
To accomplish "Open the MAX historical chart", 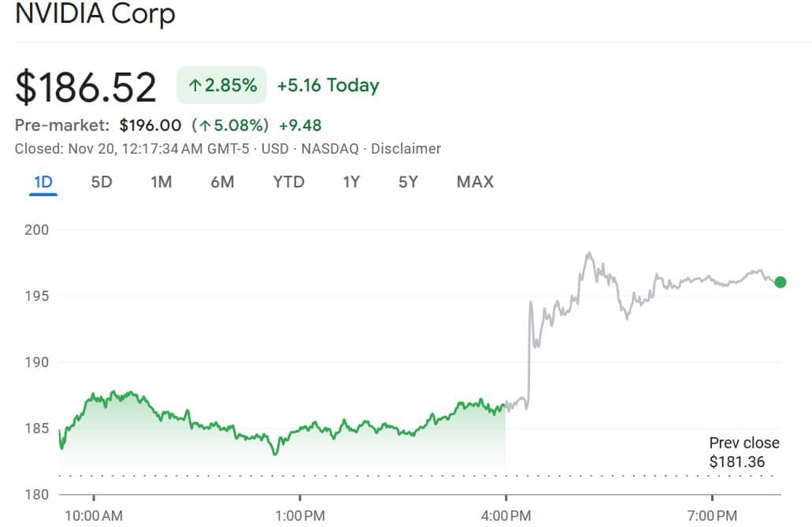I will click(x=474, y=181).
